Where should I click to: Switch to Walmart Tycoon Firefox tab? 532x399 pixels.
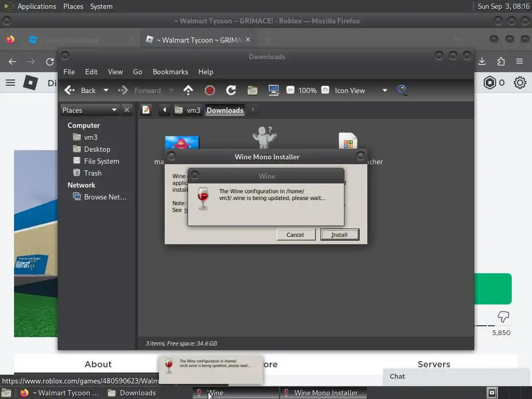[198, 40]
